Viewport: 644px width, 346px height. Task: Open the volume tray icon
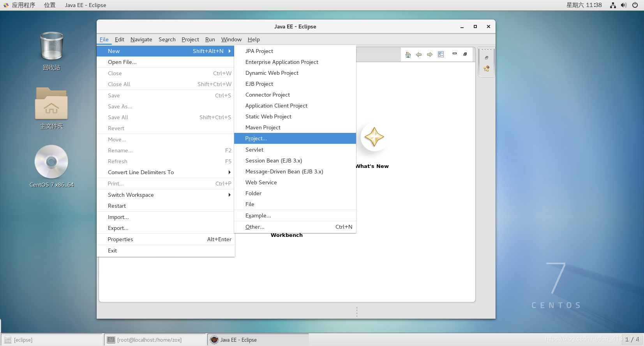click(x=624, y=5)
